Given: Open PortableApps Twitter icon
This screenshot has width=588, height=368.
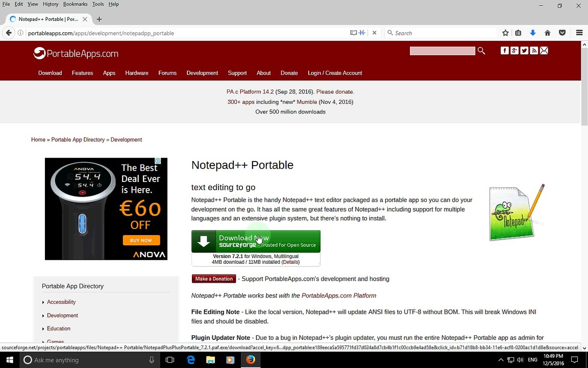Looking at the screenshot, I should coord(524,51).
